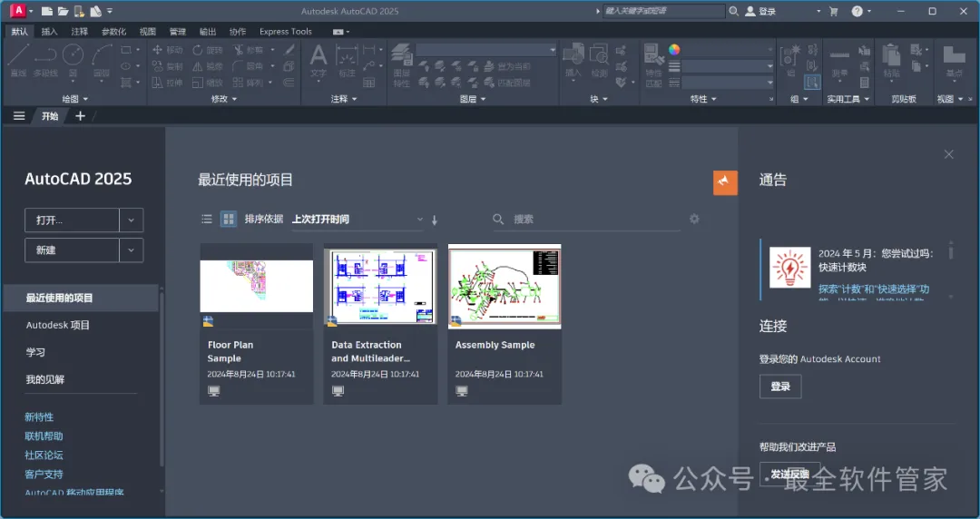
Task: Expand the 打开 dropdown arrow
Action: (132, 220)
